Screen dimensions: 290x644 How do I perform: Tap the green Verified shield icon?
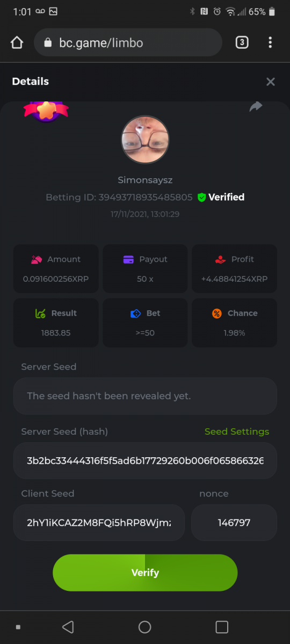click(202, 197)
